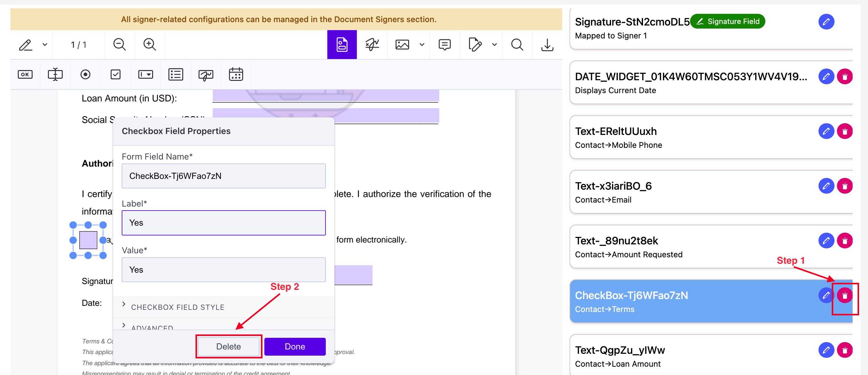The image size is (868, 375).
Task: Click the Signature Field badge
Action: click(x=728, y=21)
